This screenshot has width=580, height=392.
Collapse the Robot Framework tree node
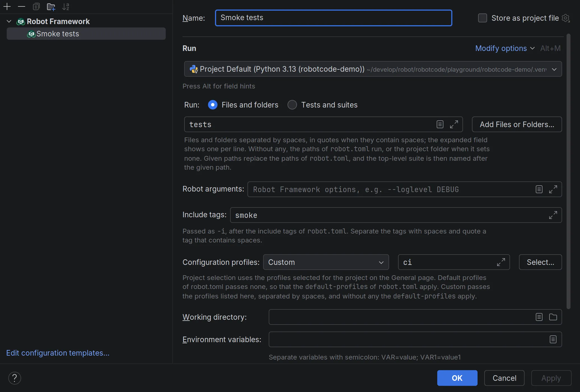9,21
